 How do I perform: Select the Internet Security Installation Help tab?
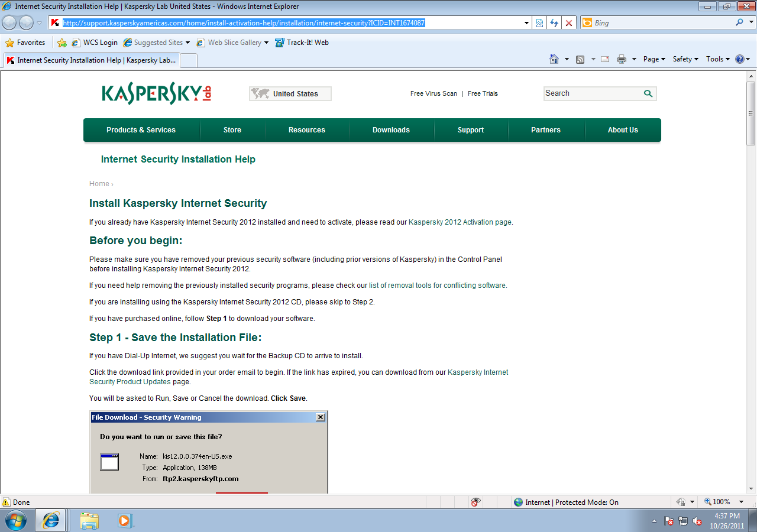pos(90,60)
